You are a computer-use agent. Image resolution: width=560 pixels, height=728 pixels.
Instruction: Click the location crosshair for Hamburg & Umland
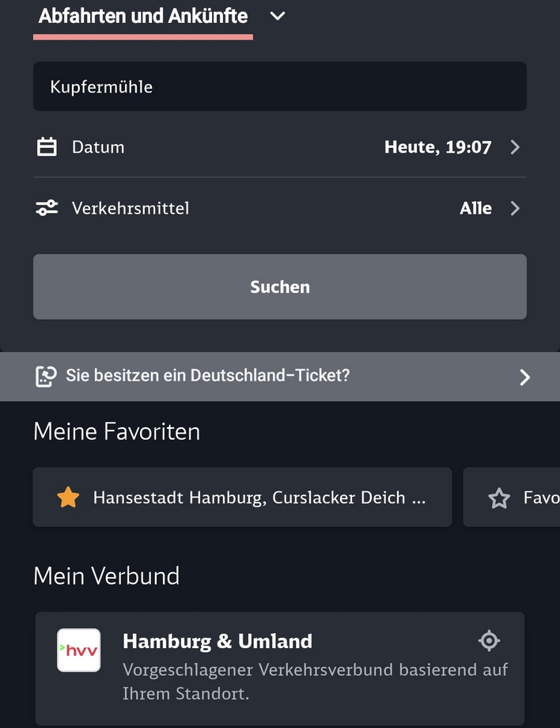click(x=489, y=641)
